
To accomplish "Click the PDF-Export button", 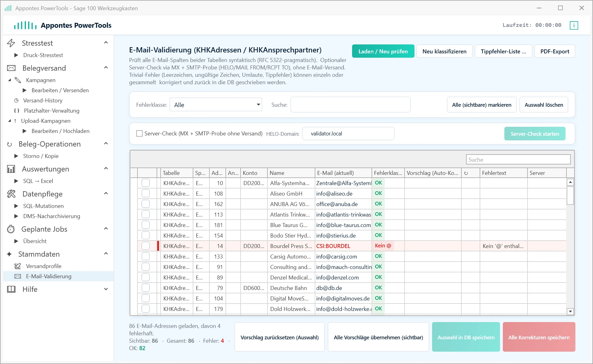I will 555,51.
